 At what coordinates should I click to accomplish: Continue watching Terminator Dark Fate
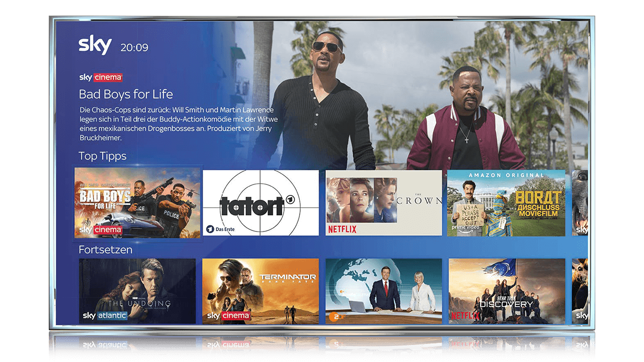coord(260,291)
